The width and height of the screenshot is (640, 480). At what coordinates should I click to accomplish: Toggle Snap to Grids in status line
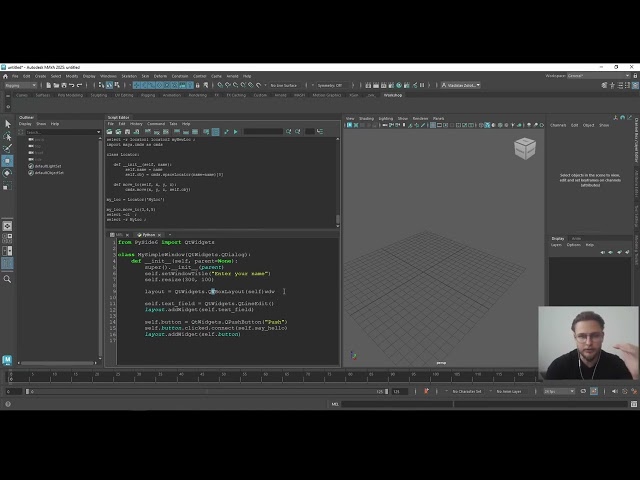220,85
